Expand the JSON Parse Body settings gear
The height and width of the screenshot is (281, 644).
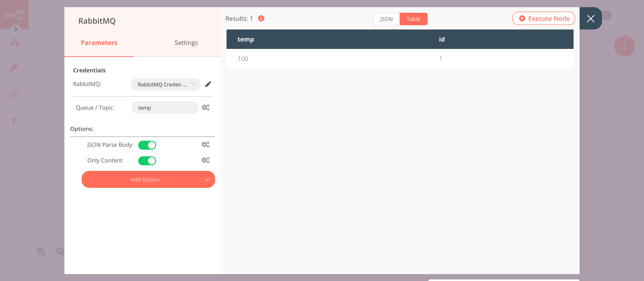click(x=206, y=144)
